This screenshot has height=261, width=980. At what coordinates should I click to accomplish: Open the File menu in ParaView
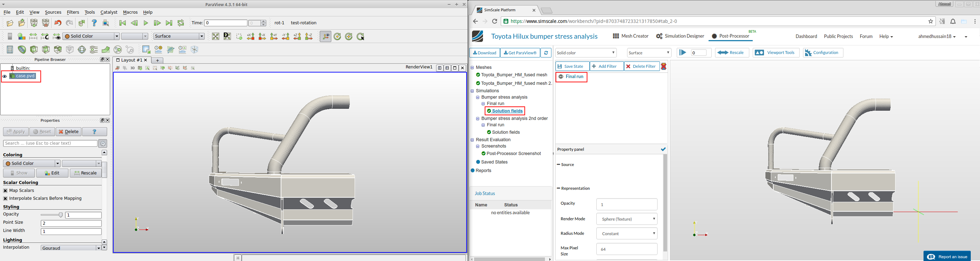[x=7, y=13]
